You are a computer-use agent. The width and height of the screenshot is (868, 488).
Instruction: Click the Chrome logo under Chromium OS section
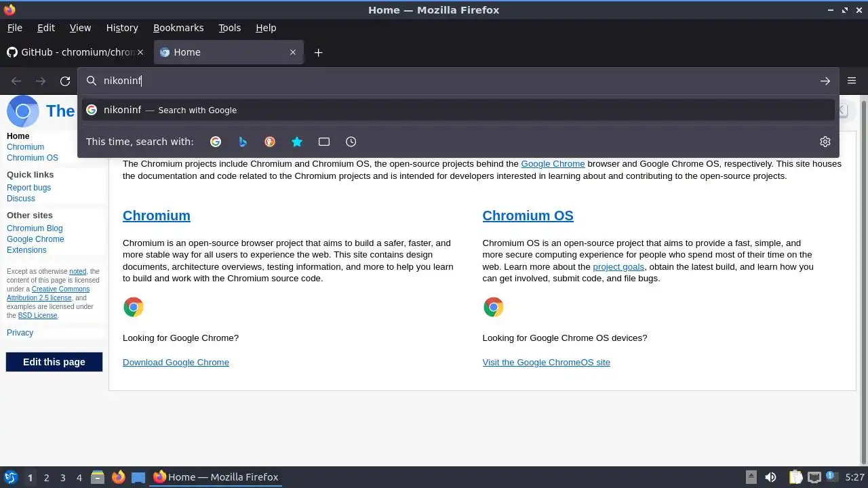tap(494, 307)
